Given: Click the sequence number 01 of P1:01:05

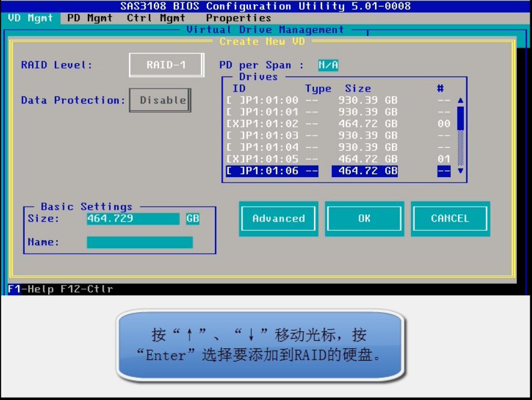Looking at the screenshot, I should coord(444,159).
